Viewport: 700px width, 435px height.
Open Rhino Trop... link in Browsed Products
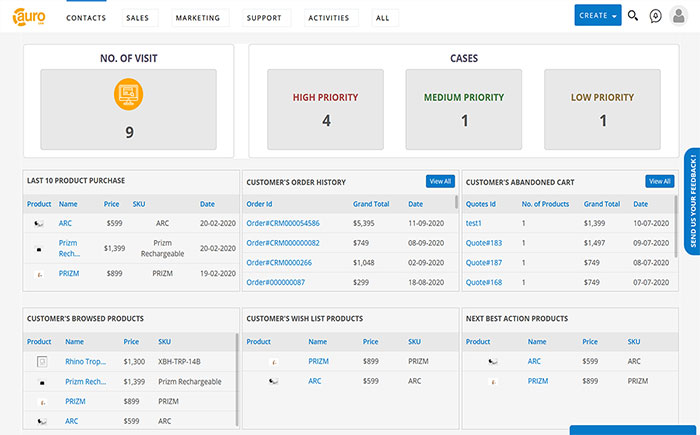(x=86, y=362)
